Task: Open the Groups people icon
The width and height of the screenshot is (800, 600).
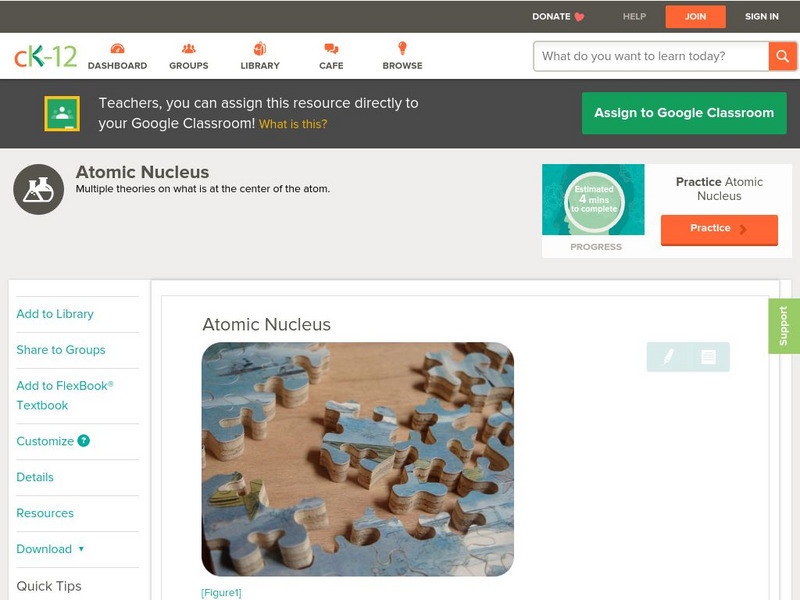Action: point(189,48)
